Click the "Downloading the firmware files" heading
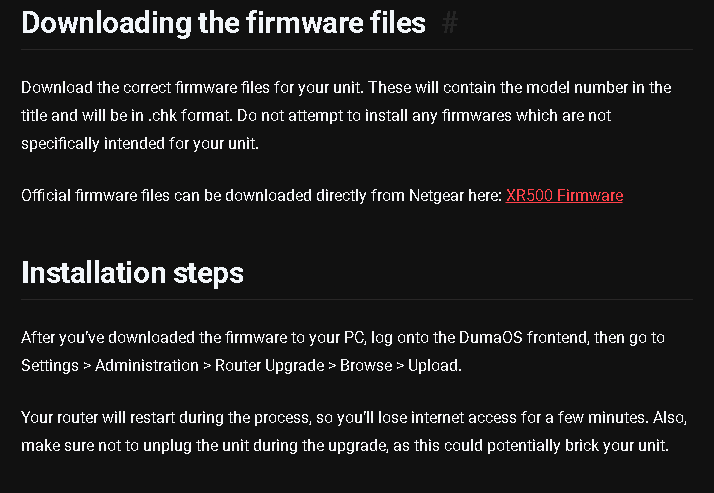 click(223, 22)
